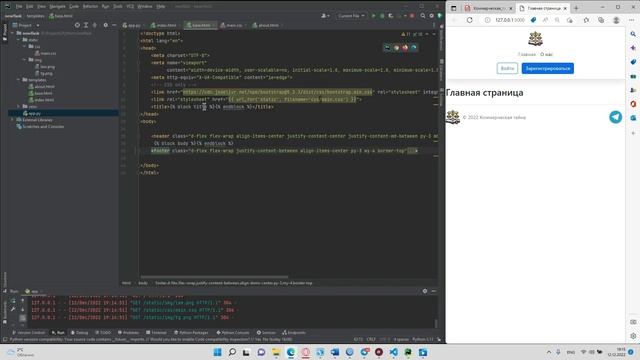The width and height of the screenshot is (640, 360).
Task: Click the О нас navigation link
Action: point(547,54)
